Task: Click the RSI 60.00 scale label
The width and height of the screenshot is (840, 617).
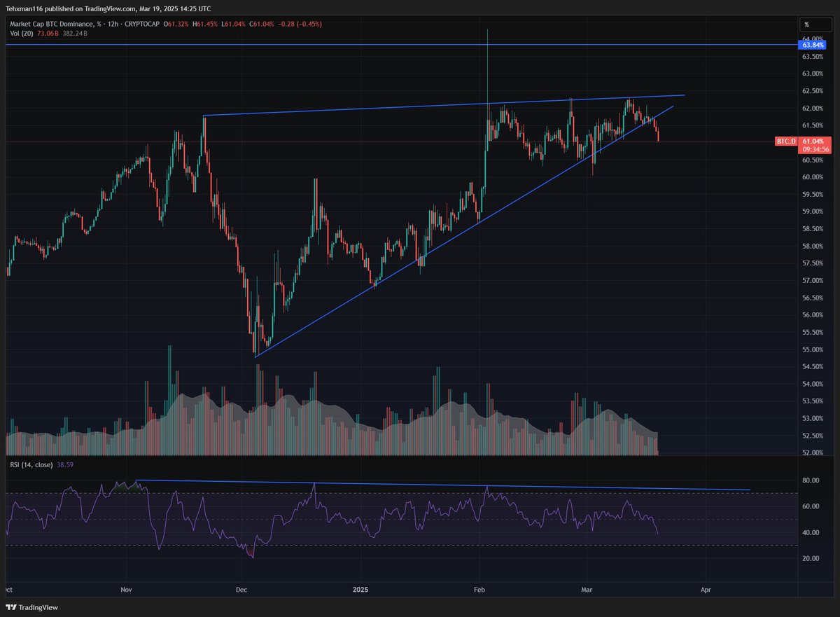Action: pos(810,506)
